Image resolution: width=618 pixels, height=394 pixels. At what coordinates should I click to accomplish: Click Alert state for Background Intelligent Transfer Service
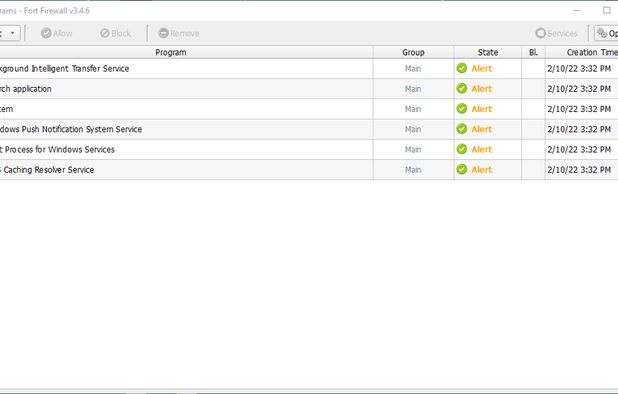point(482,69)
